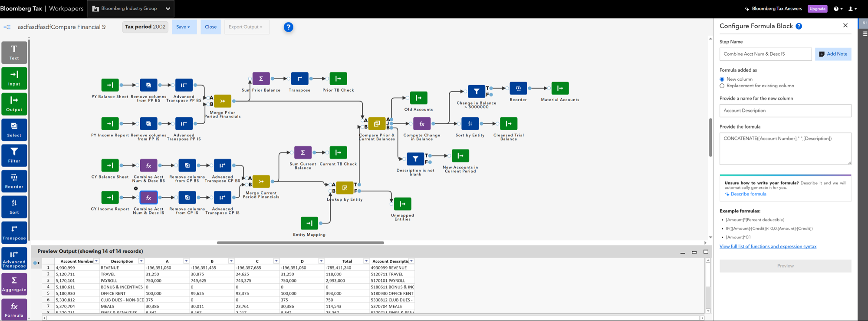Open the Save dropdown button
Screen dimensions: 868x321
pos(184,27)
